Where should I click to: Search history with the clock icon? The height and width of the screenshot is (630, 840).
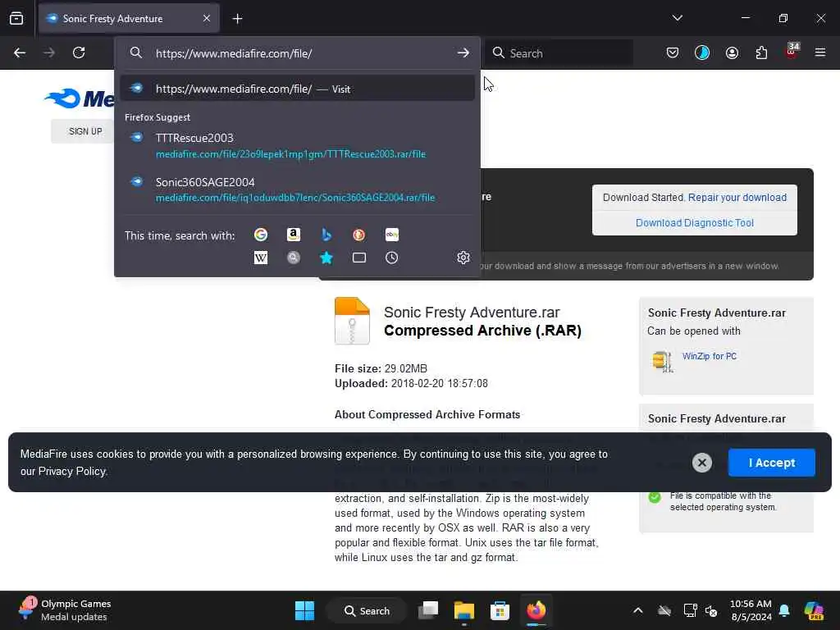click(x=391, y=258)
